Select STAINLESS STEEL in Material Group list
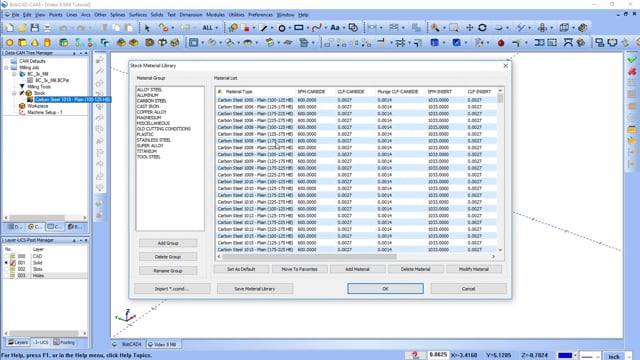This screenshot has width=640, height=360. [154, 140]
